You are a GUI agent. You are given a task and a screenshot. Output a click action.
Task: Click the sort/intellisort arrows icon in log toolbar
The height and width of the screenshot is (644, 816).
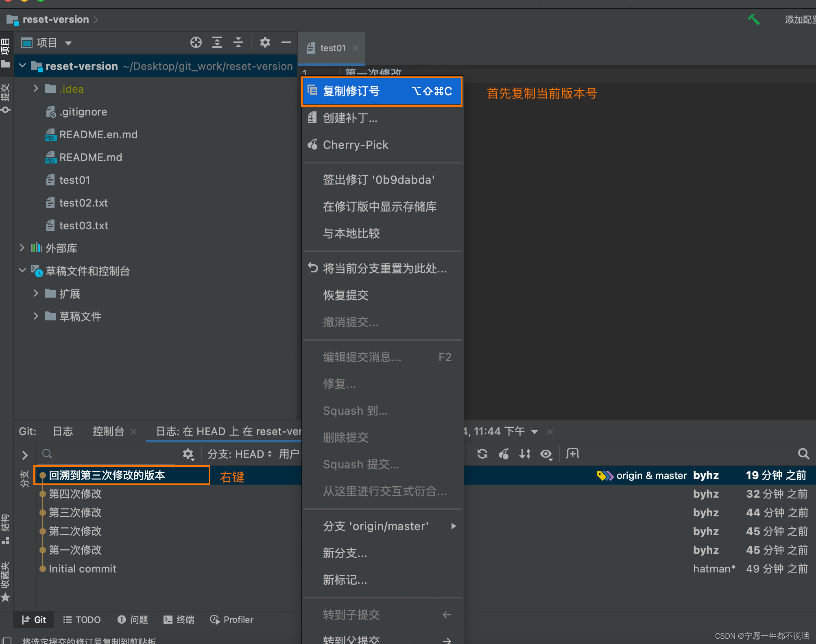[x=525, y=454]
